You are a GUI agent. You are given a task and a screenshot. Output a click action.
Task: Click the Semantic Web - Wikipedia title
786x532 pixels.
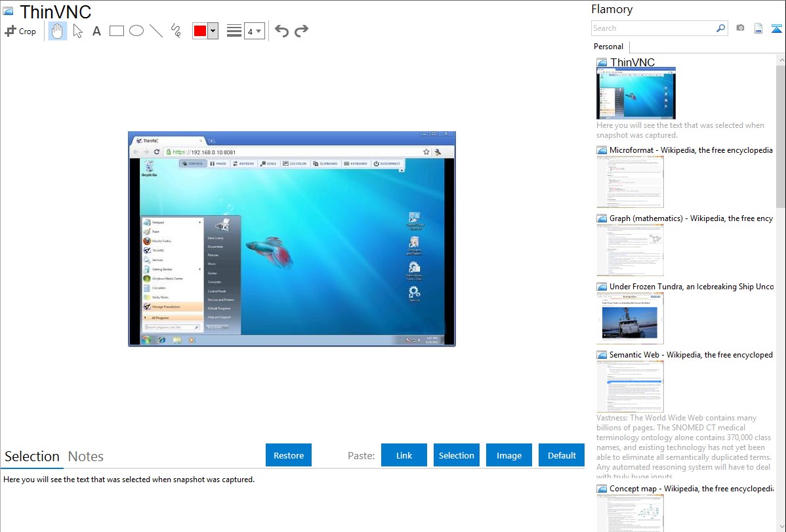[x=691, y=354]
